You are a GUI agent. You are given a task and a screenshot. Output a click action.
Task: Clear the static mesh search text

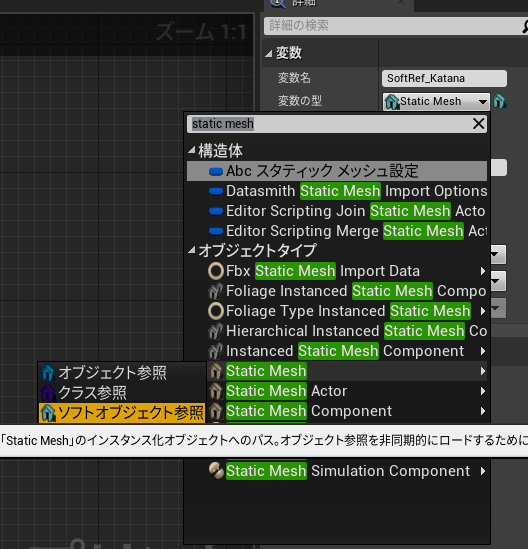[x=478, y=124]
